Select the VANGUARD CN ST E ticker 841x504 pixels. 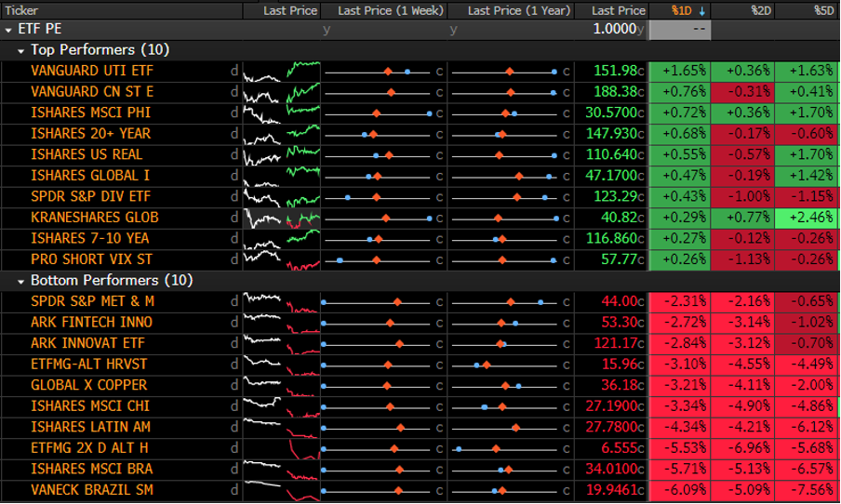92,92
